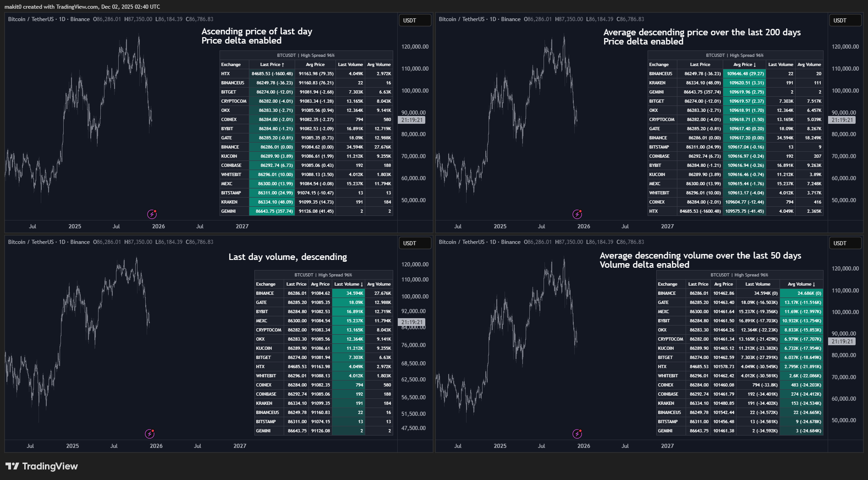868x480 pixels.
Task: Click the cell '13.17K (-11.516K)' for GATE
Action: pos(801,303)
